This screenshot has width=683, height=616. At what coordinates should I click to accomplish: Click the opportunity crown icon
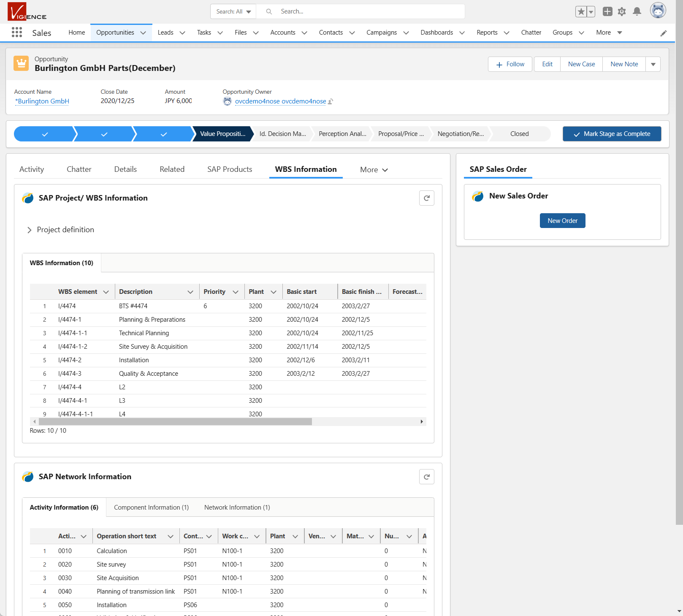(x=21, y=63)
